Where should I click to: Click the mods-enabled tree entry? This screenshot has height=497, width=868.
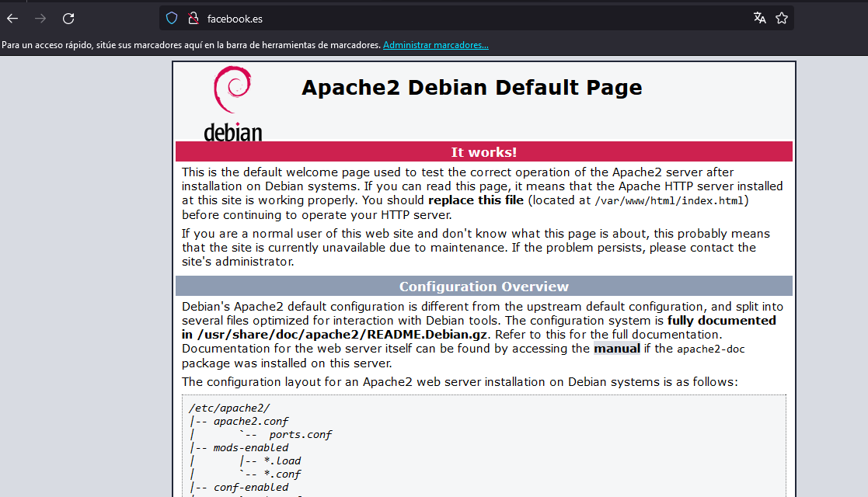251,447
